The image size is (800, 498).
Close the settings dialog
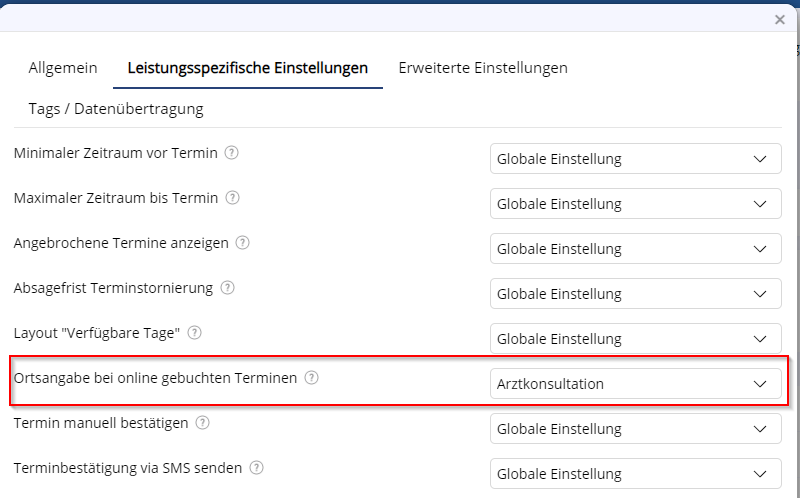coord(780,19)
